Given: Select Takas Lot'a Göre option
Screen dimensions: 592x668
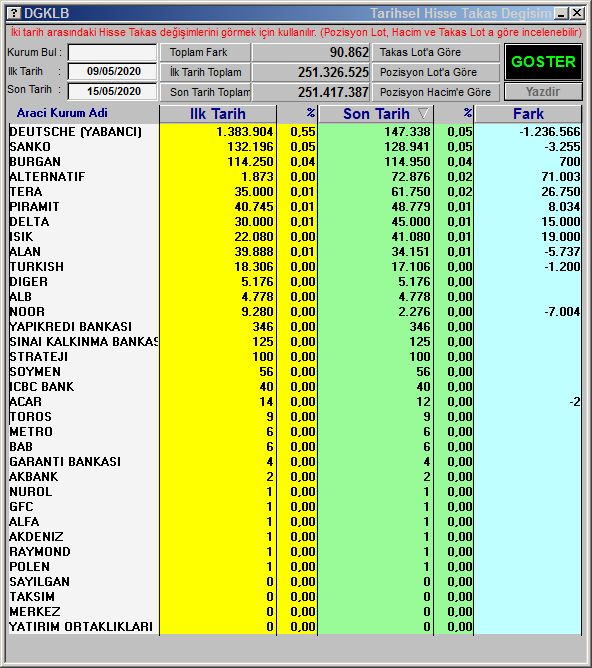Looking at the screenshot, I should pyautogui.click(x=436, y=52).
